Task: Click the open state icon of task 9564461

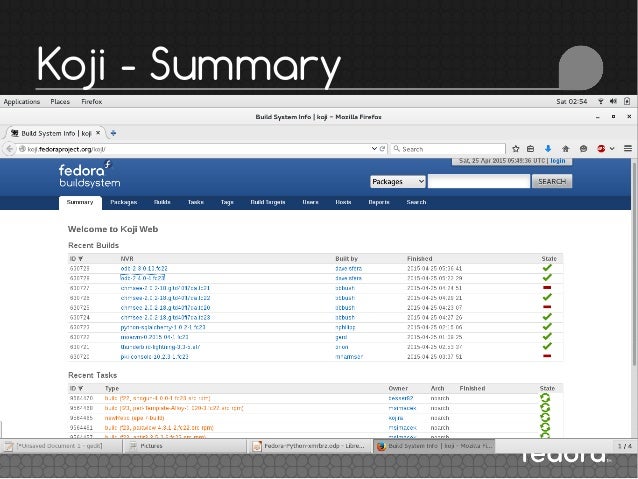Action: pos(545,427)
